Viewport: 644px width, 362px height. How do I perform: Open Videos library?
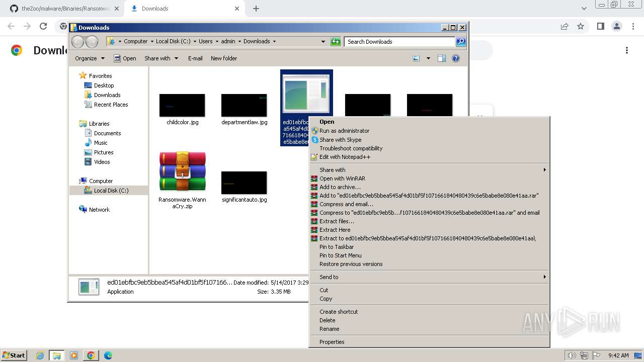(x=102, y=162)
